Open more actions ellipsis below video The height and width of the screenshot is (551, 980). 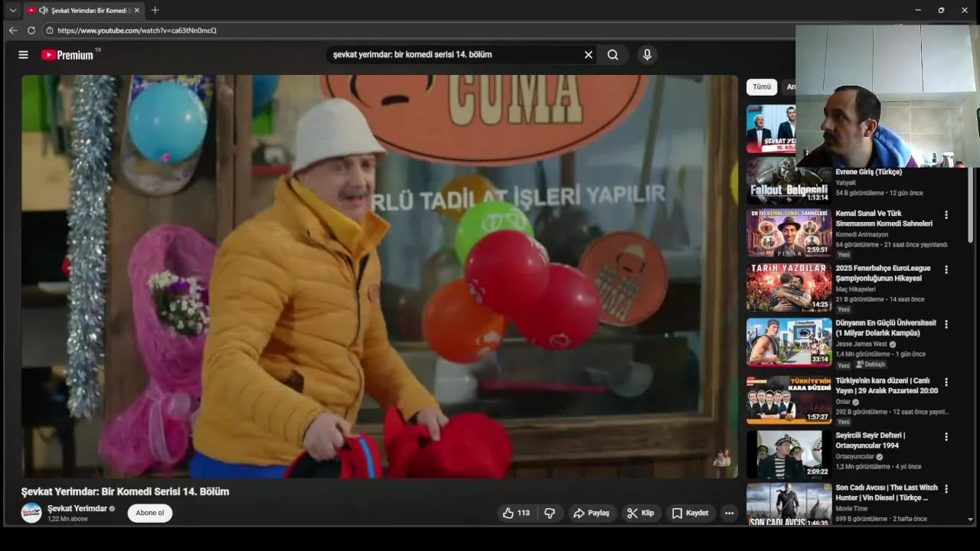(729, 513)
